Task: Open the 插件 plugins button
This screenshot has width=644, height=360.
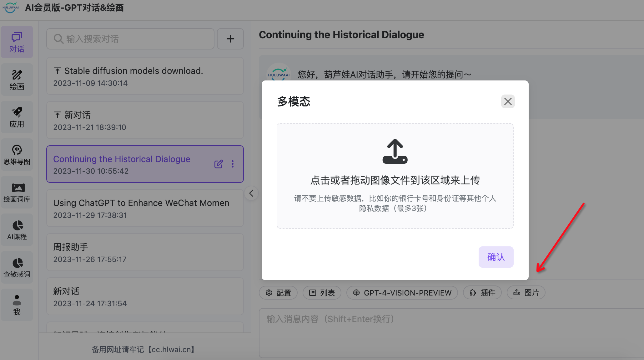Action: click(x=482, y=293)
